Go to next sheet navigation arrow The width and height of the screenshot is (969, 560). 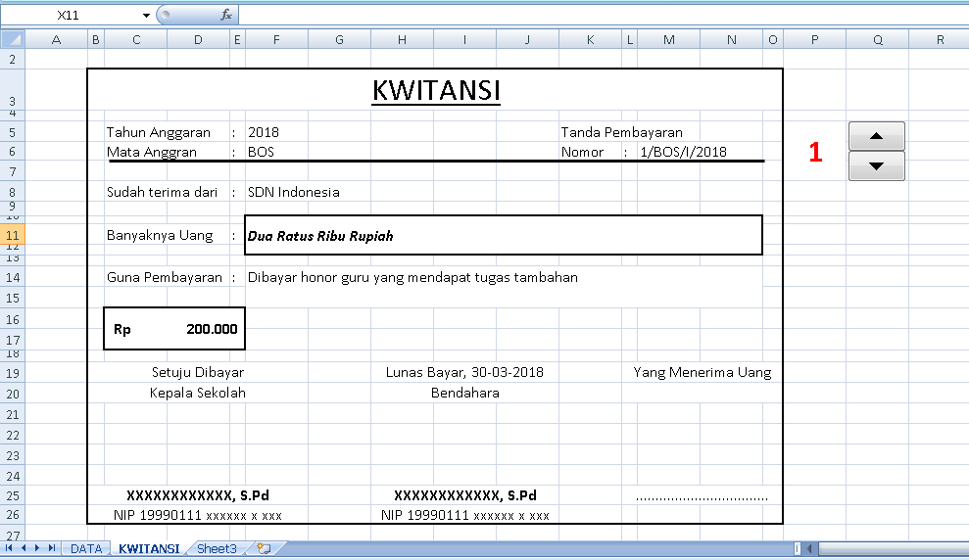pos(37,548)
